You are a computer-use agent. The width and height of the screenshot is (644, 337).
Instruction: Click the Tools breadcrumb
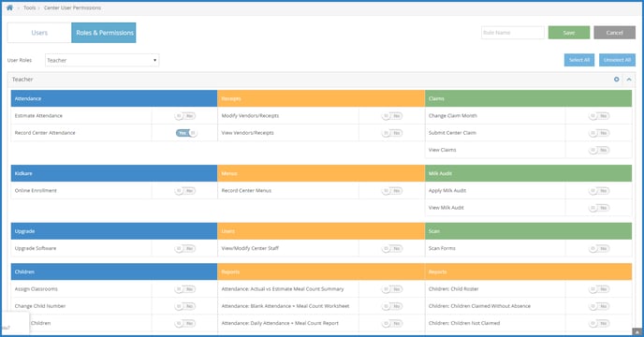coord(30,7)
